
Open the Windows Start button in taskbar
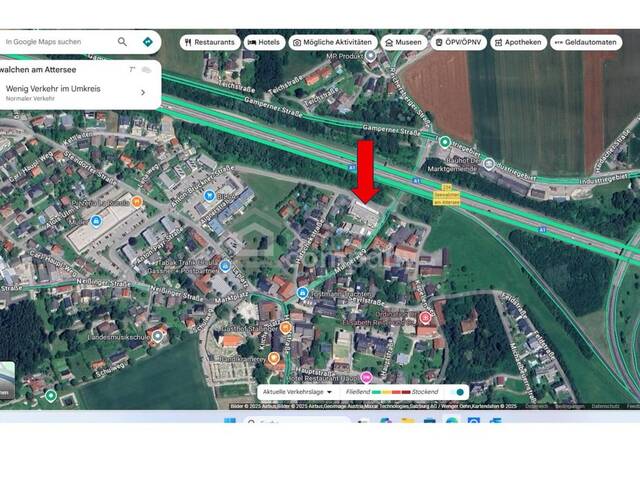pyautogui.click(x=229, y=422)
